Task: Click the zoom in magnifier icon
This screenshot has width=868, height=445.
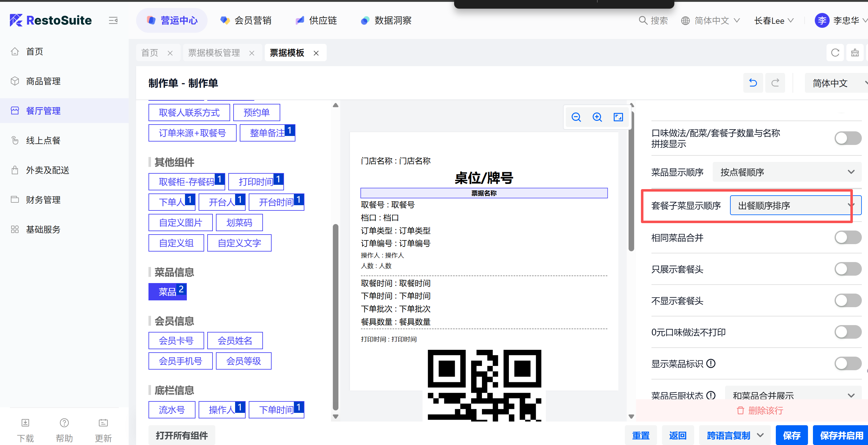Action: coord(597,117)
